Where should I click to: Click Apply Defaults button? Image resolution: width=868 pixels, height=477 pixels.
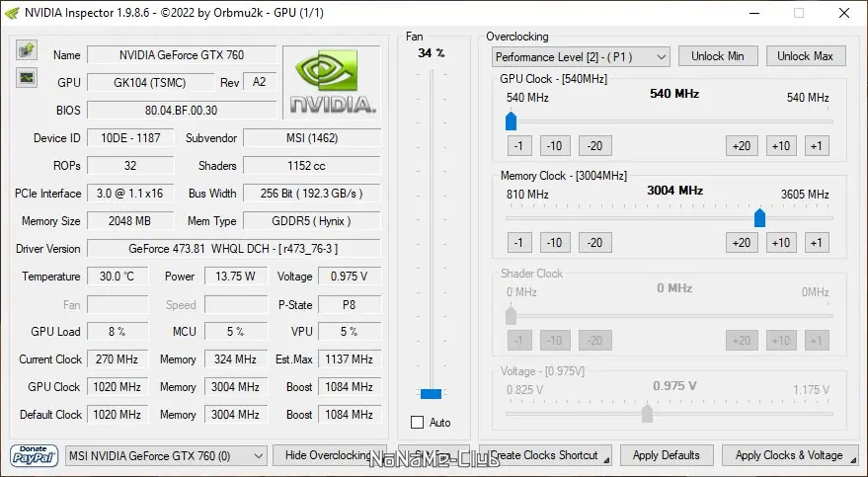[667, 455]
